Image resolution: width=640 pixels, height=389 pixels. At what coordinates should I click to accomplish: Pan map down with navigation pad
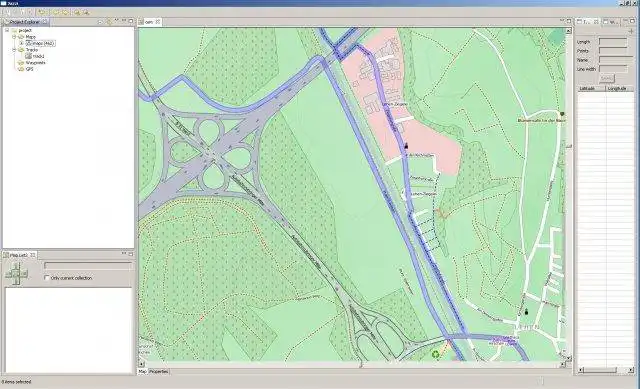[16, 281]
